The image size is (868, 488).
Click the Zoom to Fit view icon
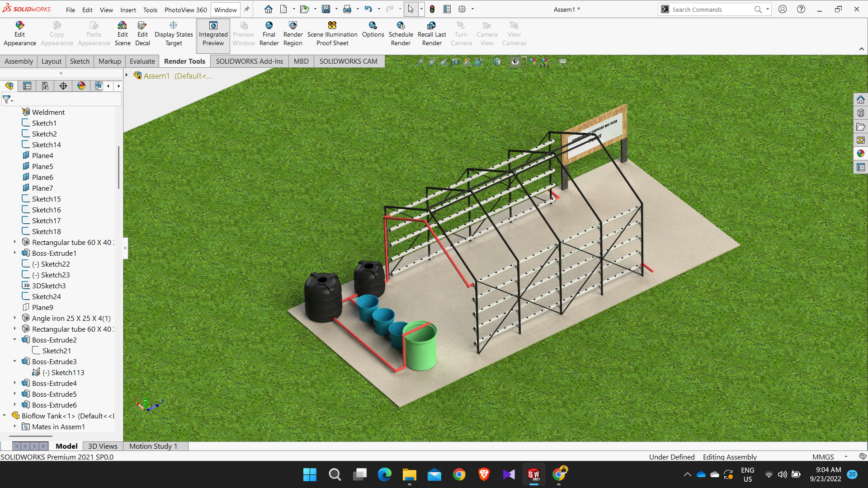pos(420,62)
